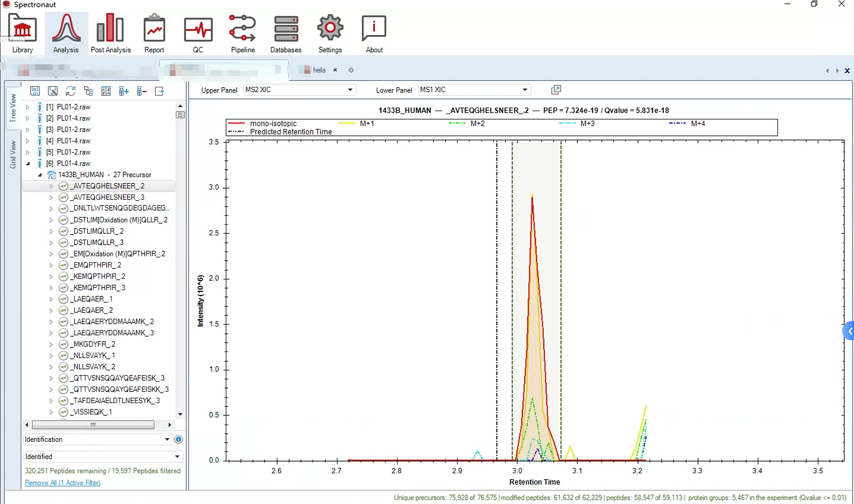Select the hela experiment tab
The width and height of the screenshot is (854, 504).
[319, 70]
